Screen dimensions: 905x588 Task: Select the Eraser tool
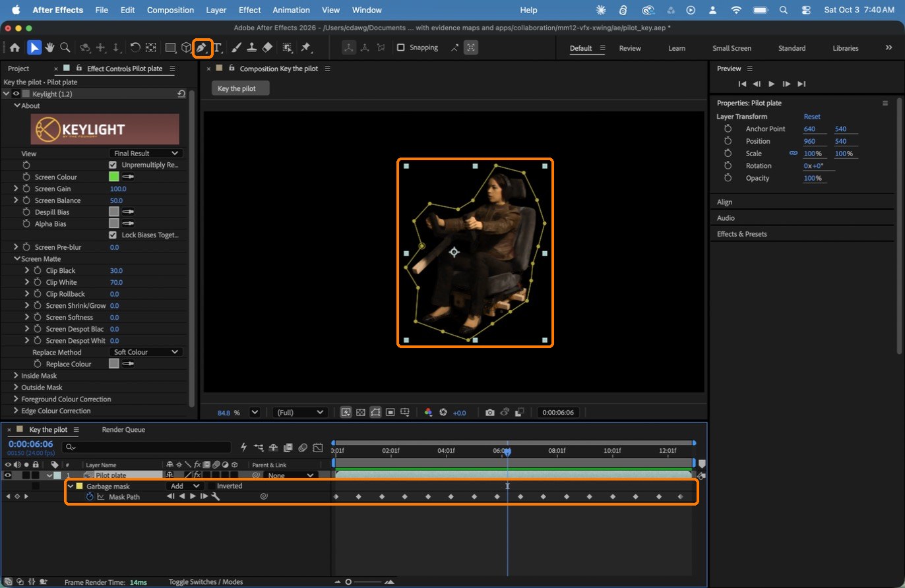(267, 47)
